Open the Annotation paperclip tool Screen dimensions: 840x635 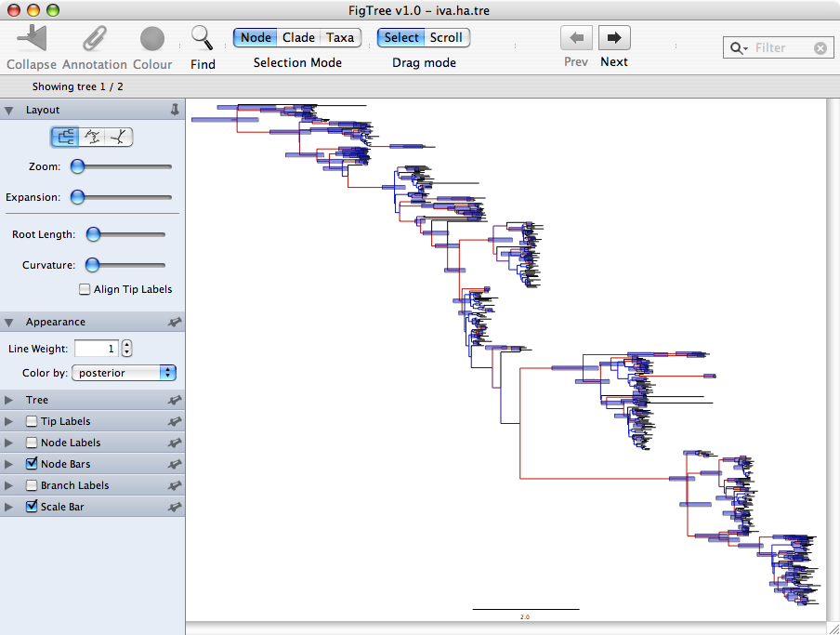[94, 40]
